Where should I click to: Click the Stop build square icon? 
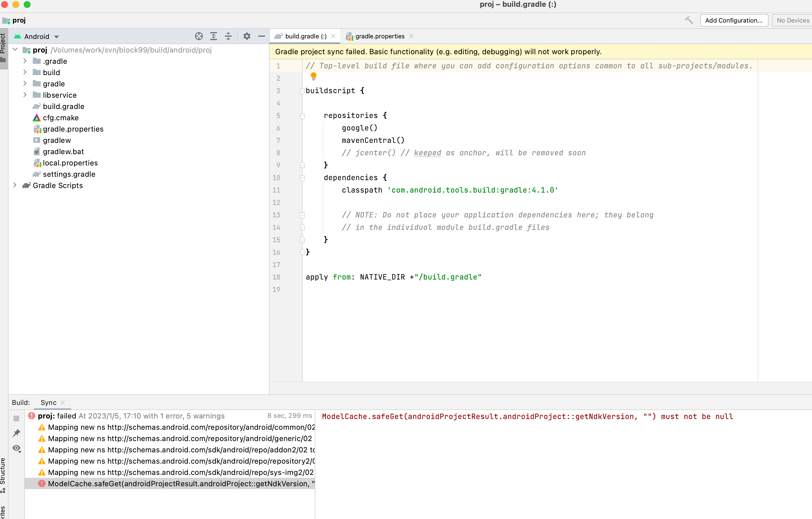coord(16,418)
